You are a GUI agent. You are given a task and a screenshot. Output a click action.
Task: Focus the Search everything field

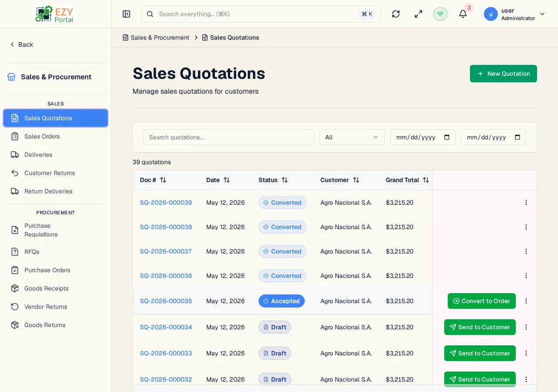pyautogui.click(x=261, y=14)
